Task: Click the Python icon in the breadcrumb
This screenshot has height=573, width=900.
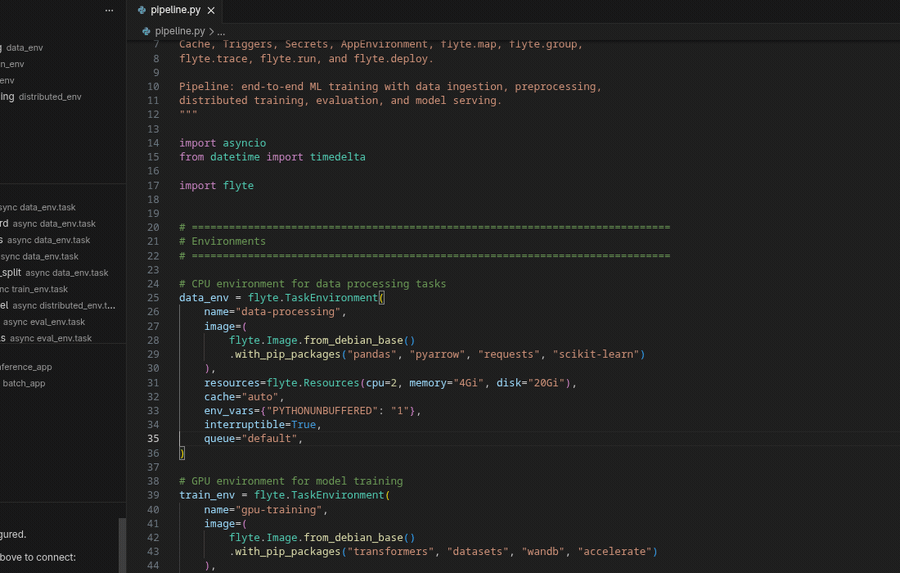Action: pos(146,31)
